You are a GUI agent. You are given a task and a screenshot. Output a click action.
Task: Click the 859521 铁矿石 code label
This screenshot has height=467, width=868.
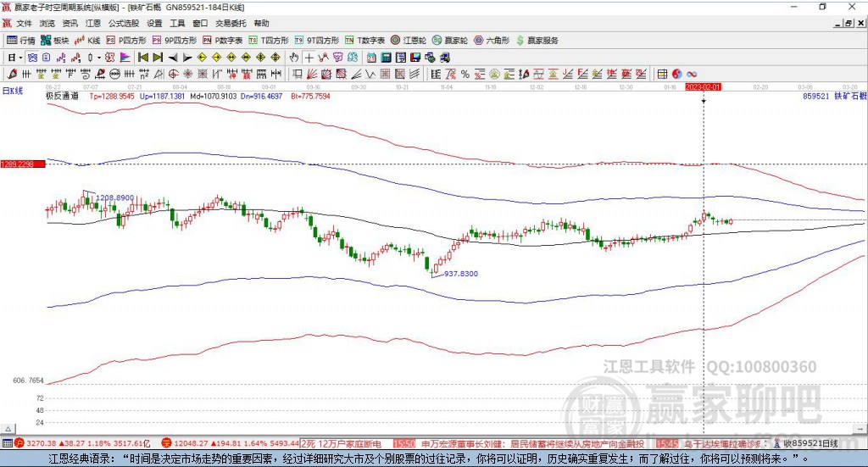835,96
